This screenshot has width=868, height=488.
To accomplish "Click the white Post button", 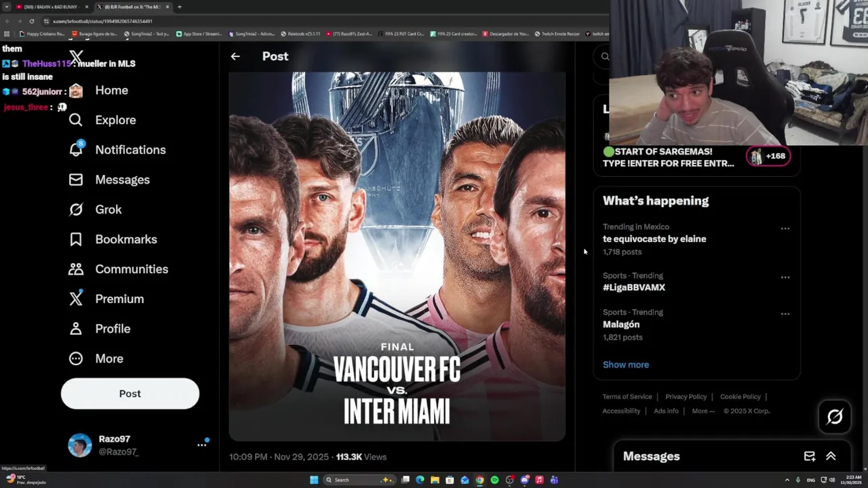I will coord(130,394).
